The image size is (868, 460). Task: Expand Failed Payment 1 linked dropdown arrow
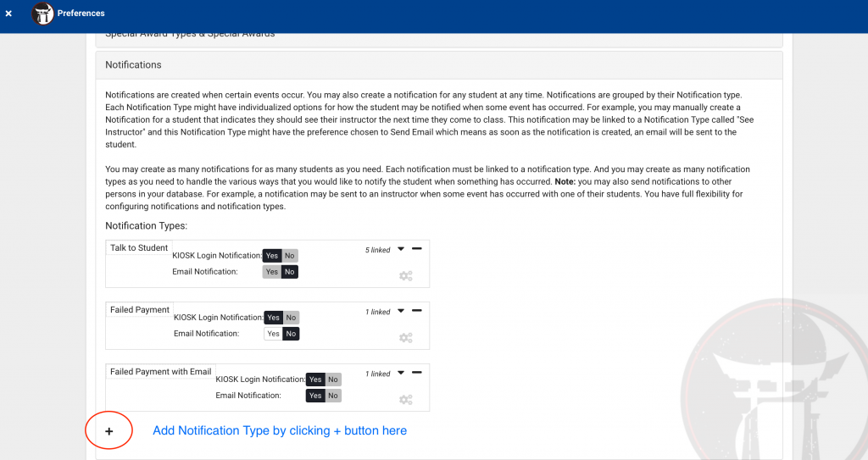pyautogui.click(x=401, y=312)
